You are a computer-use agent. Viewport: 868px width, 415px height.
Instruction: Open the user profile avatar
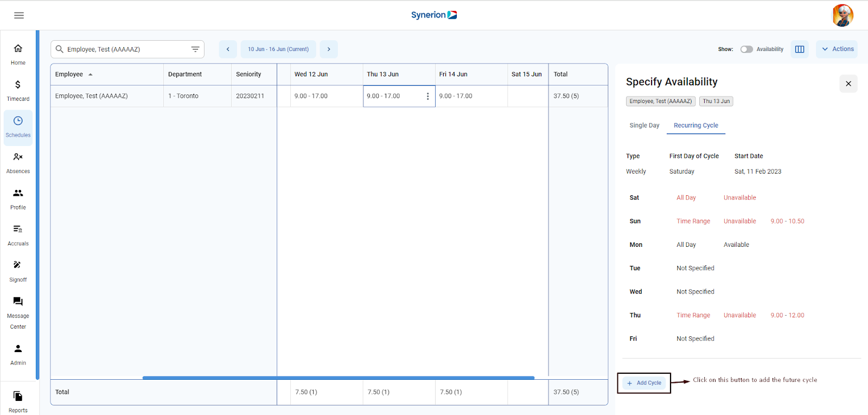[843, 15]
